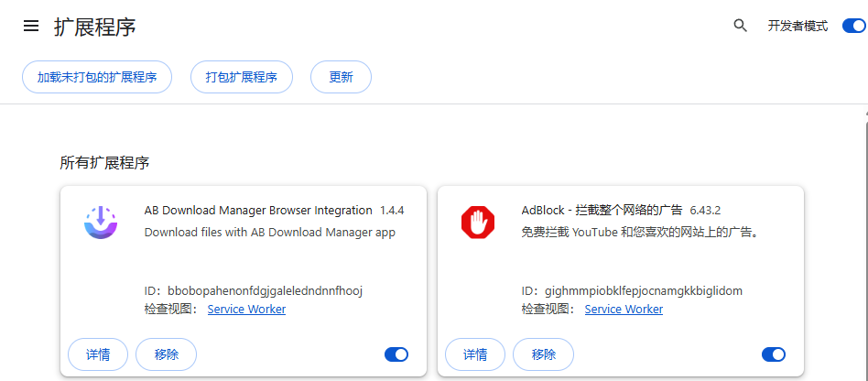Screen dimensions: 868x381
Task: Click 移除 for AdBlock
Action: click(544, 354)
